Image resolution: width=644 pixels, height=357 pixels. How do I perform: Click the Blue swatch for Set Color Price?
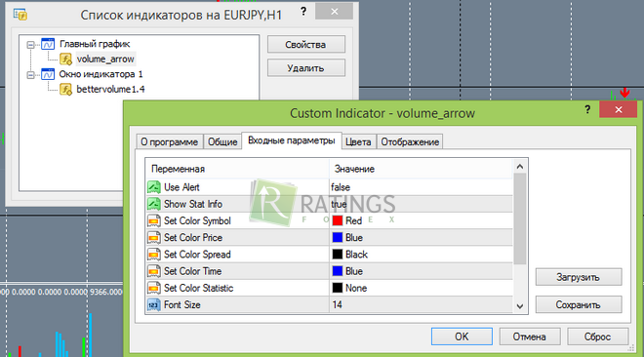[x=338, y=238]
